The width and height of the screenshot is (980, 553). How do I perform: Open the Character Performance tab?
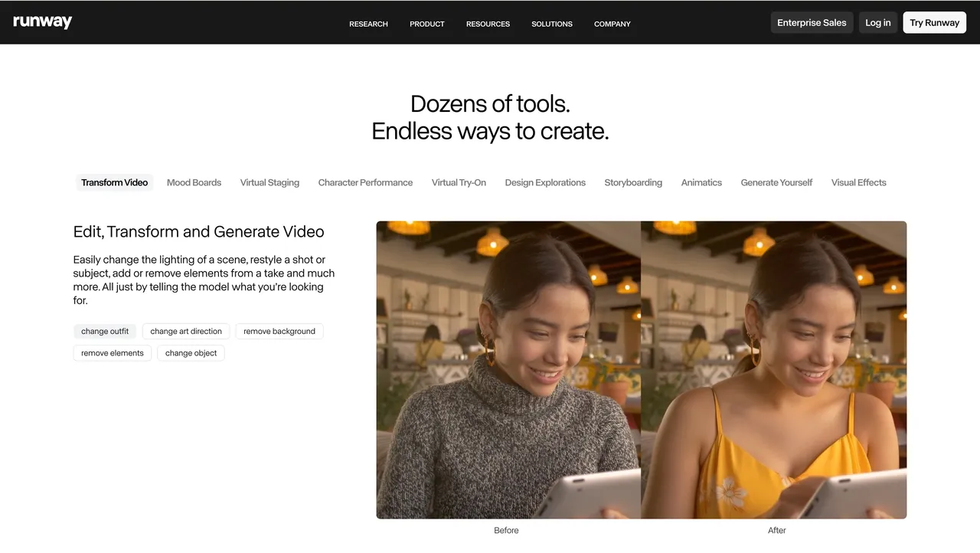coord(365,182)
